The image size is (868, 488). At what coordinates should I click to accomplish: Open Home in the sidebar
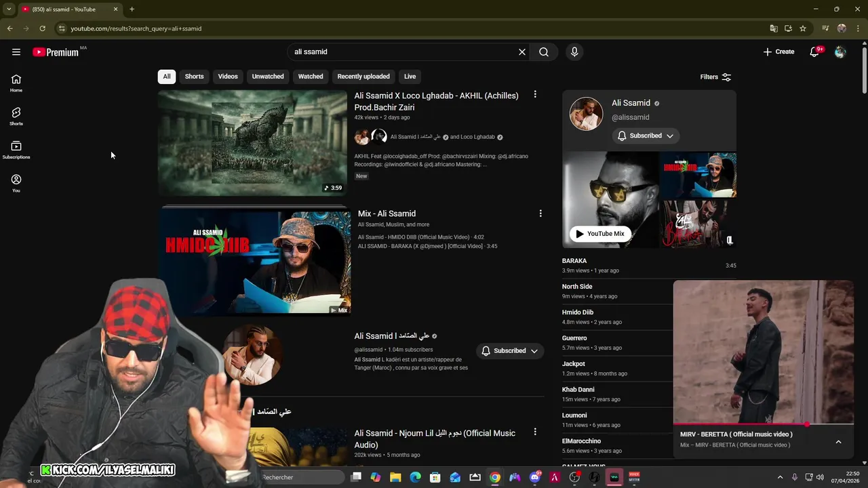(16, 83)
